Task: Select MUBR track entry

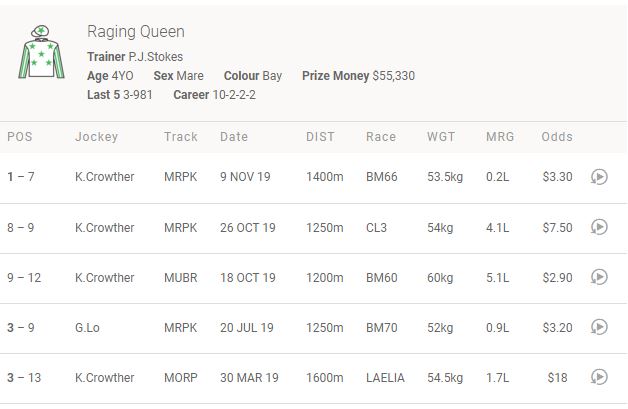Action: coord(181,277)
